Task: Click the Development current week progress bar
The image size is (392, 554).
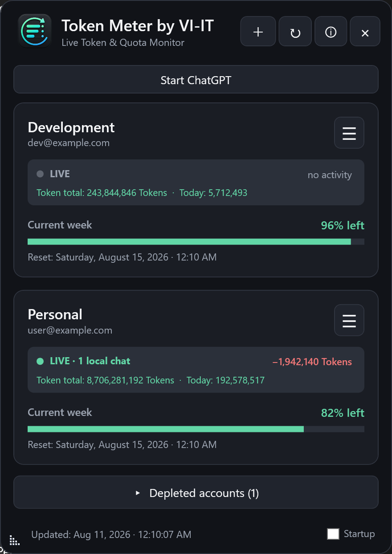Action: click(x=196, y=241)
